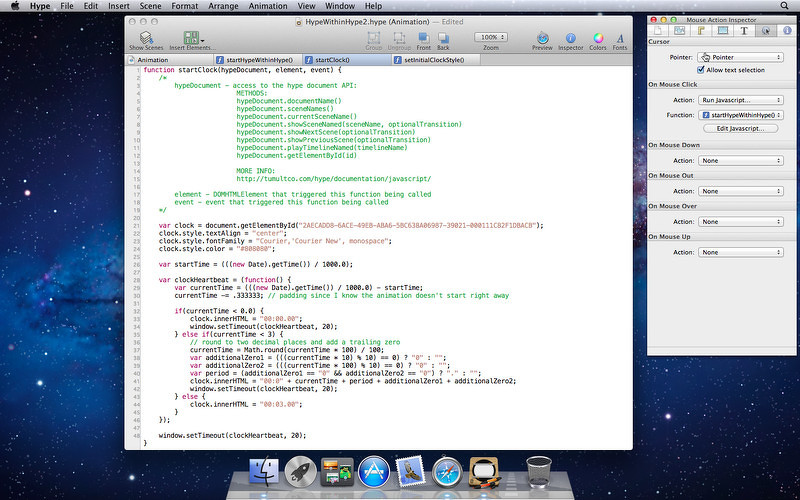Screen dimensions: 800x500
Task: Launch Preview from the toolbar
Action: click(x=542, y=41)
